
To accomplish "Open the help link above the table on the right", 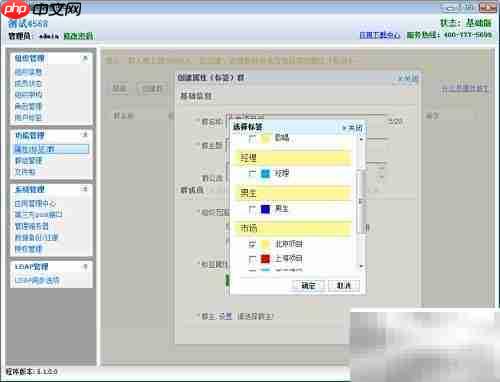I will coord(464,88).
